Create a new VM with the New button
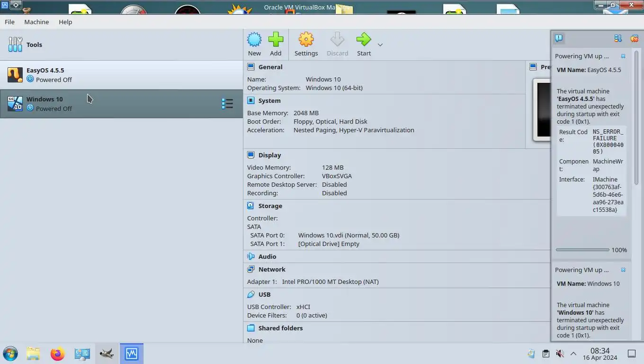This screenshot has height=364, width=644. click(x=254, y=45)
